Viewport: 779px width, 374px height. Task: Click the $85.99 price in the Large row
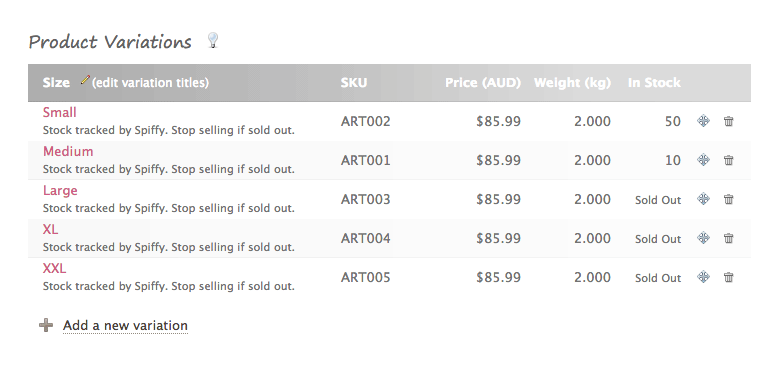[498, 199]
